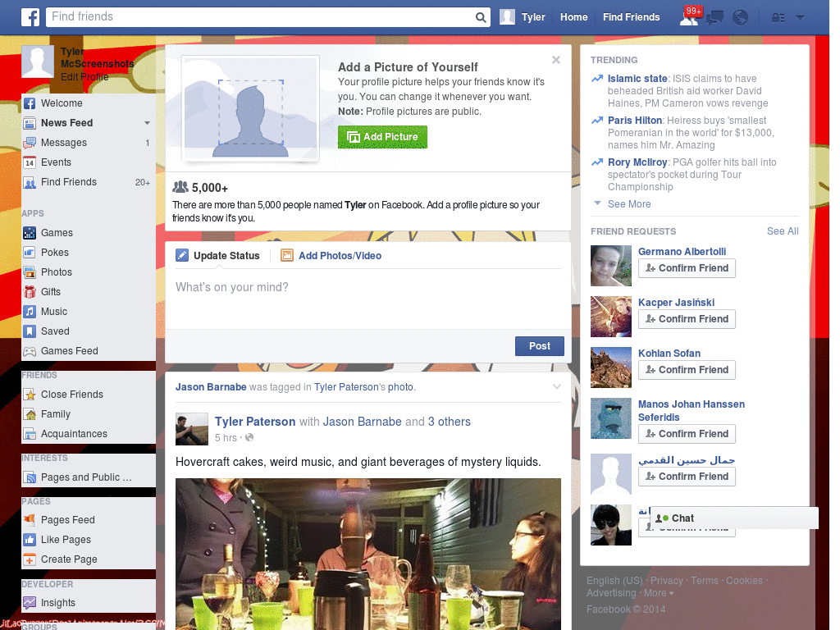This screenshot has width=840, height=630.
Task: Click the Music app icon
Action: [30, 312]
